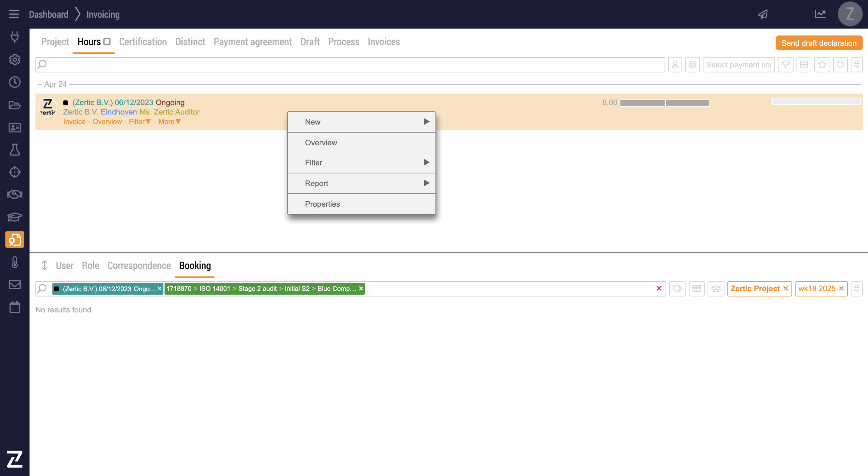Open the envelope mail sidebar icon
The height and width of the screenshot is (476, 868).
15,285
